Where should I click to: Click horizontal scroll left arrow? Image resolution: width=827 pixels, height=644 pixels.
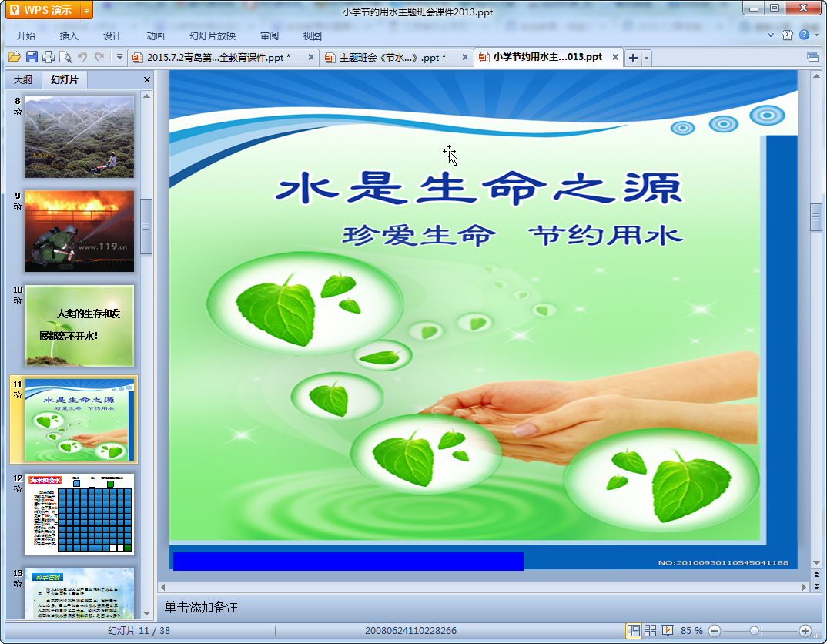point(162,587)
